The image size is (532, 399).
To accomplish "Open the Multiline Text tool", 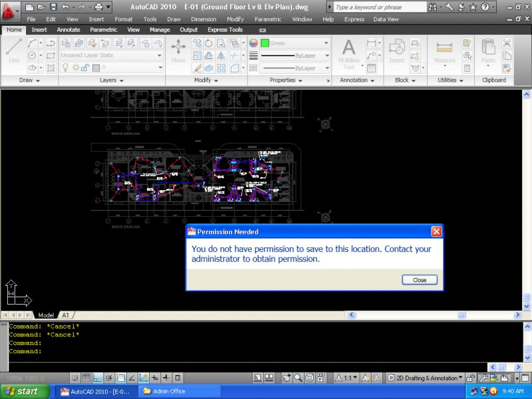I will [x=348, y=55].
